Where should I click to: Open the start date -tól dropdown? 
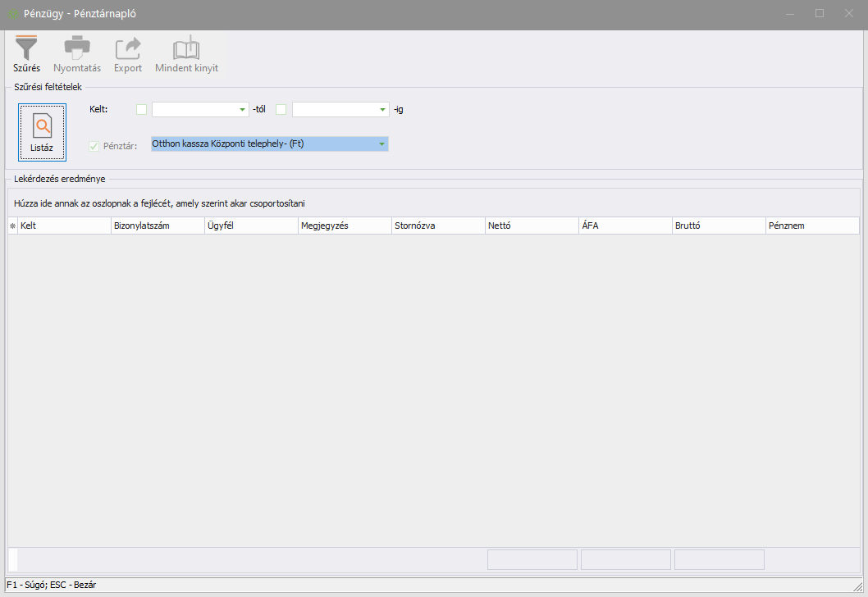click(242, 110)
